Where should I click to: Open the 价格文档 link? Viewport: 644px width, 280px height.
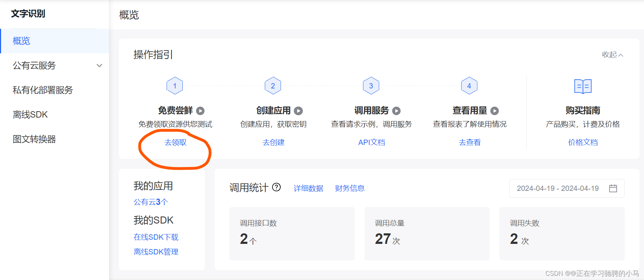tap(583, 142)
